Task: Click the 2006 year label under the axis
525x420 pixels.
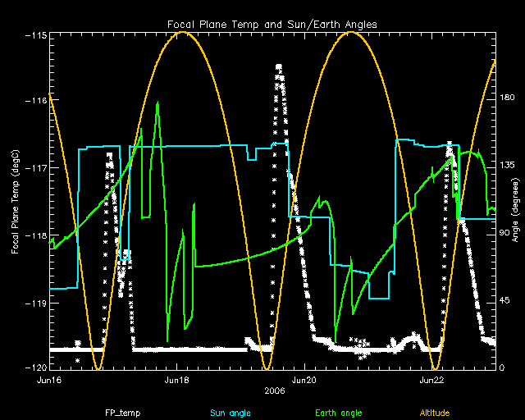Action: coord(272,392)
